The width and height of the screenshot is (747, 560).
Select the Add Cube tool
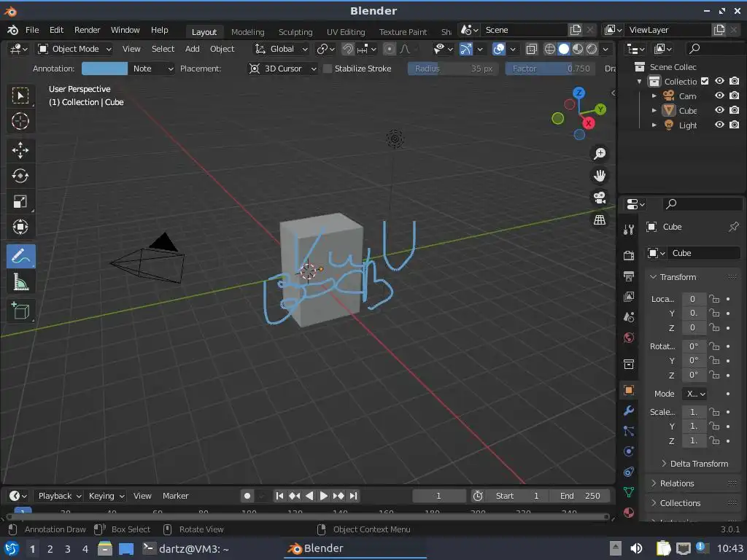[x=20, y=311]
